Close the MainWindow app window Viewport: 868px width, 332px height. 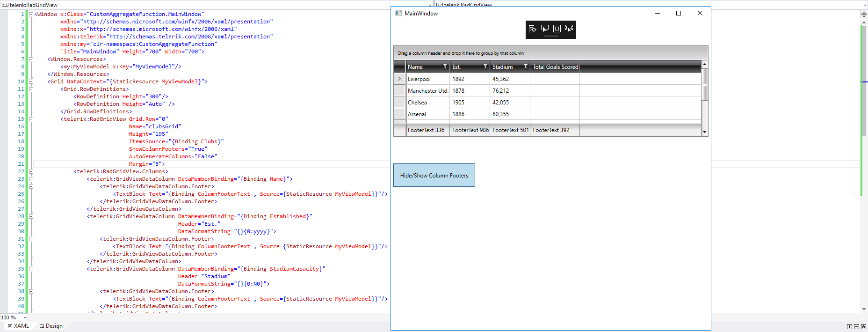click(x=700, y=13)
